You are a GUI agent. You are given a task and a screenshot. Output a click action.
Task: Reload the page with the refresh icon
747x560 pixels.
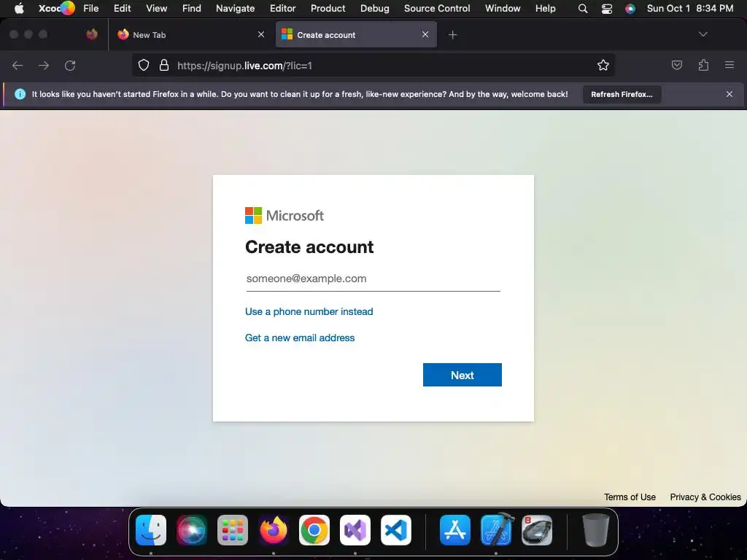pyautogui.click(x=70, y=65)
